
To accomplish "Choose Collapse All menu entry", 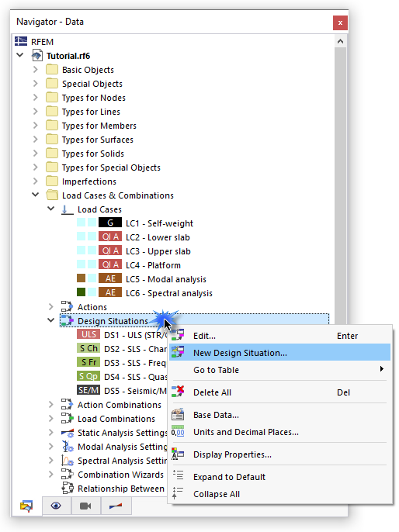I will pyautogui.click(x=279, y=494).
